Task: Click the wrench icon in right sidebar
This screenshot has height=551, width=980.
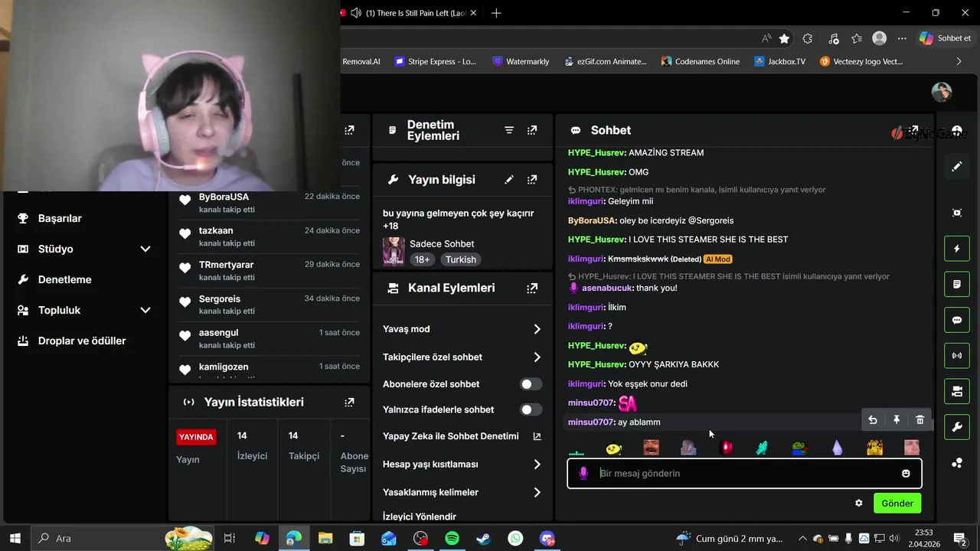Action: pos(957,427)
